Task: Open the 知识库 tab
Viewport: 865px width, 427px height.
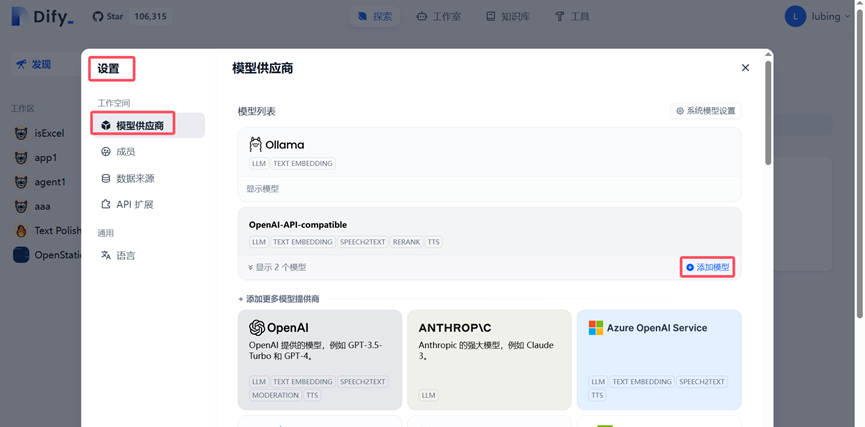Action: point(508,17)
